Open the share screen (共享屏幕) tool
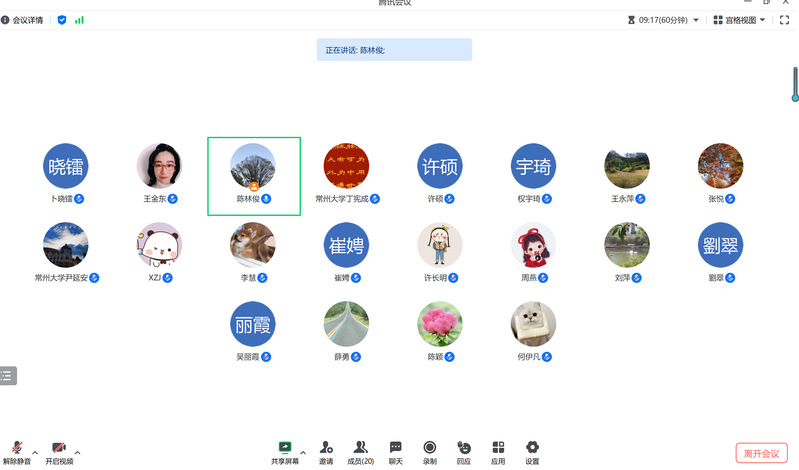 285,453
